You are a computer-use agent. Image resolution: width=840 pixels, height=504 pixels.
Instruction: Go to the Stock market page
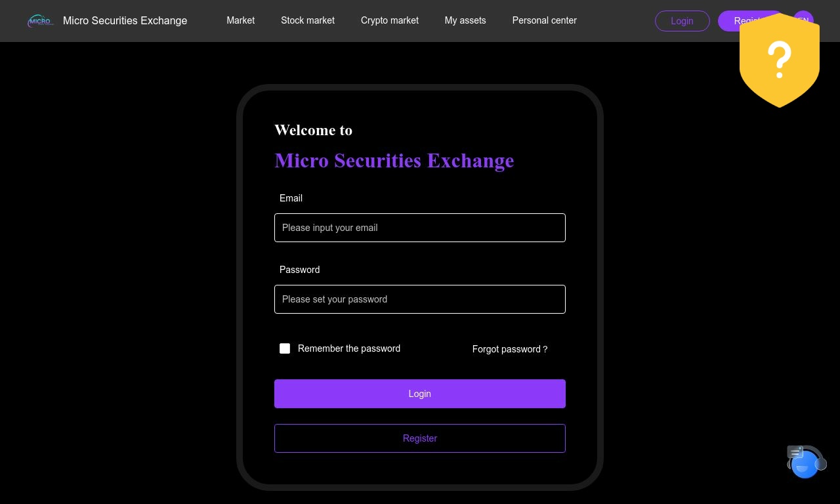coord(308,20)
